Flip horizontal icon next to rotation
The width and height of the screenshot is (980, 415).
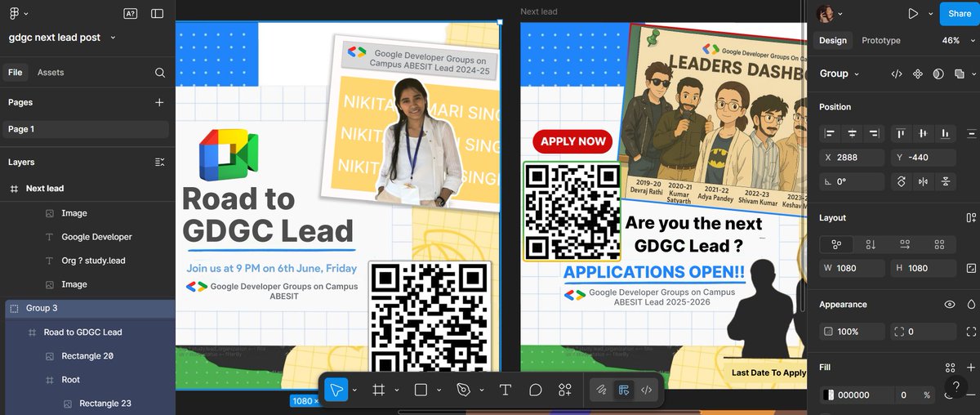[x=924, y=181]
